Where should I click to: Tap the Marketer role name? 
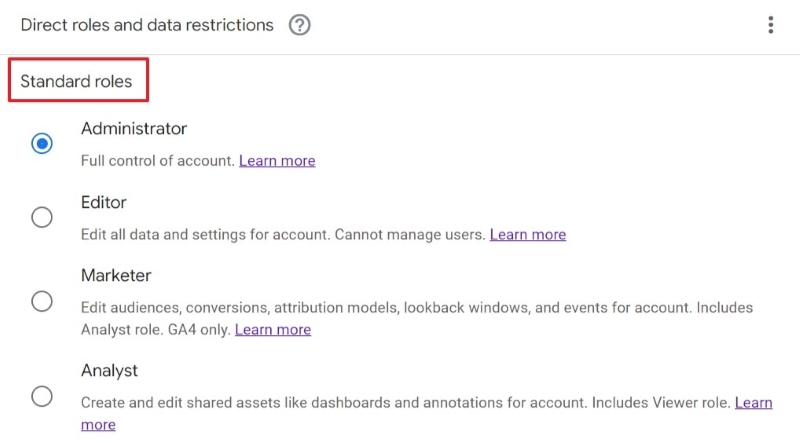click(116, 276)
